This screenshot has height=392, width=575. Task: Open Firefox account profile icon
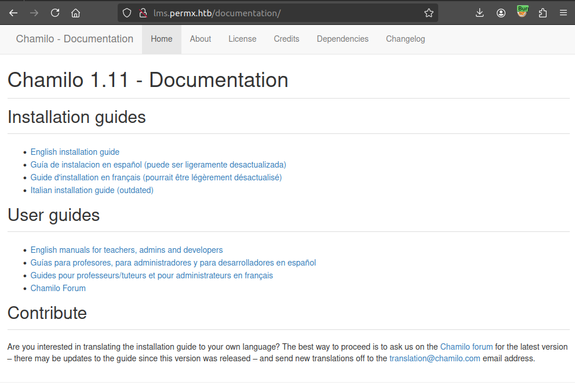pos(501,13)
